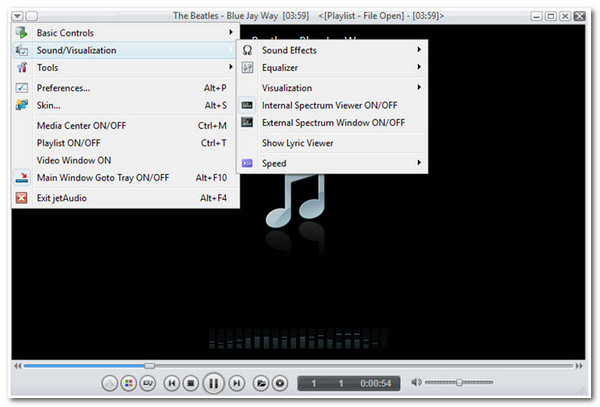Toggle Playlist ON/OFF
Screen dimensions: 600x407
click(x=126, y=143)
